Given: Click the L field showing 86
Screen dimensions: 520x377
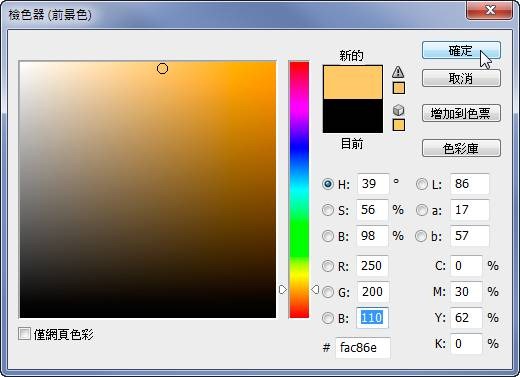Looking at the screenshot, I should [x=470, y=184].
